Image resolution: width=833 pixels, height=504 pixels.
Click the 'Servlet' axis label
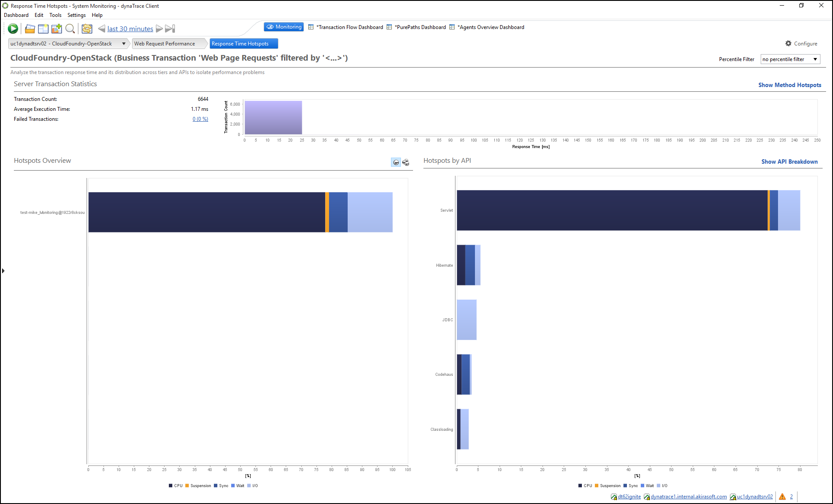coord(446,210)
